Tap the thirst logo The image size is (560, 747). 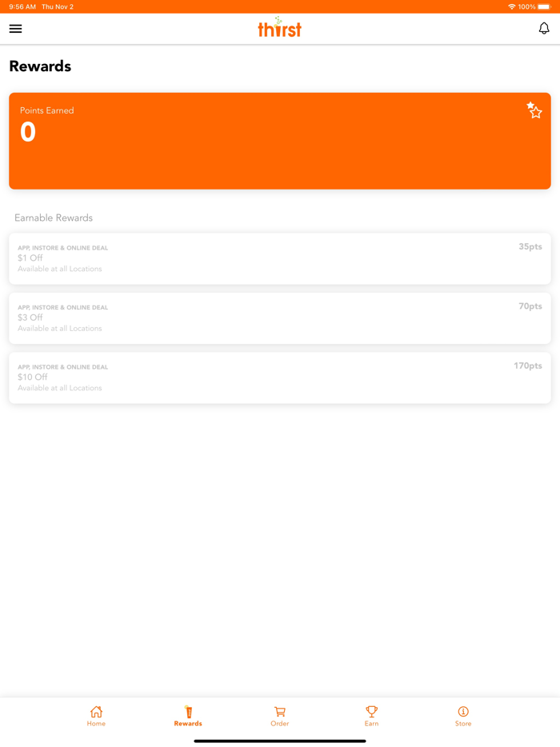coord(280,27)
